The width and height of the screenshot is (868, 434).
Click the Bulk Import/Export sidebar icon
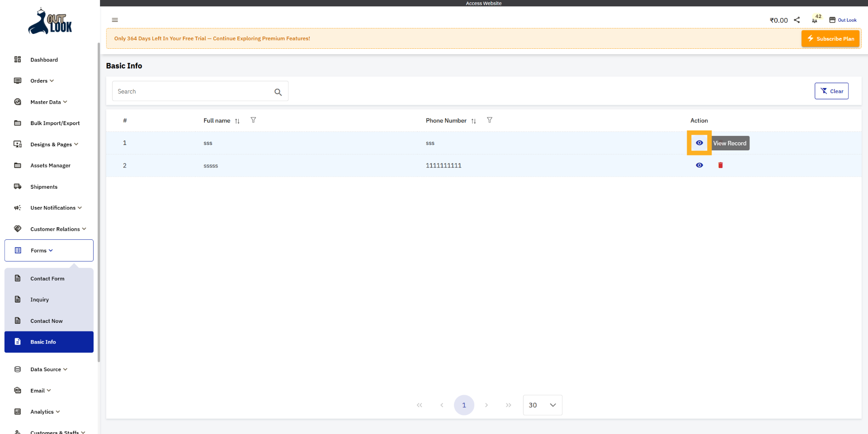(x=17, y=123)
